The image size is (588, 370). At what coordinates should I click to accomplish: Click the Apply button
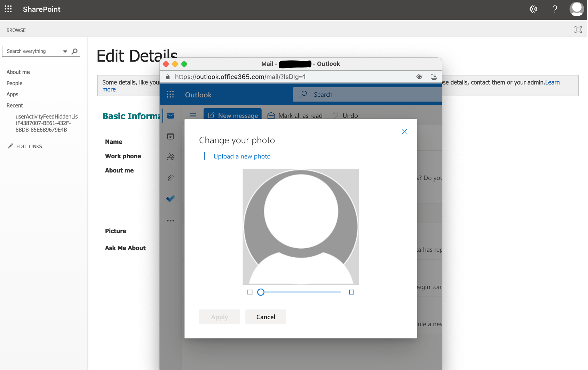[220, 317]
